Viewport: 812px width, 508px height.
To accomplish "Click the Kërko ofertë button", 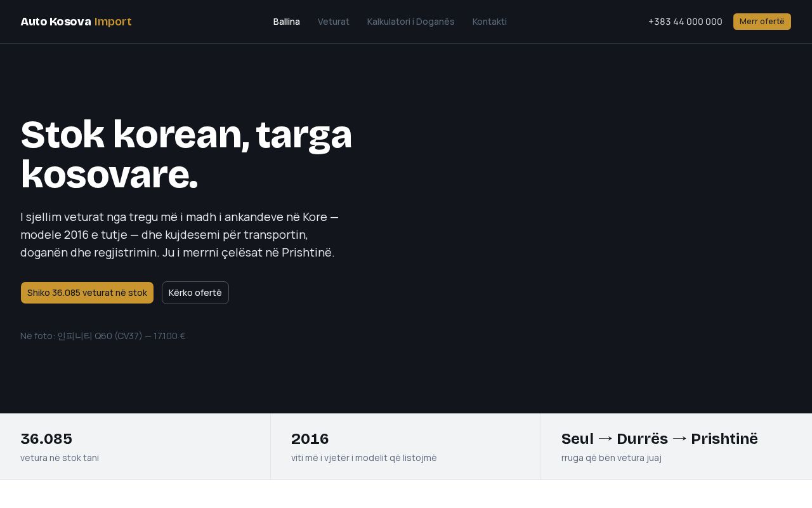I will click(195, 293).
